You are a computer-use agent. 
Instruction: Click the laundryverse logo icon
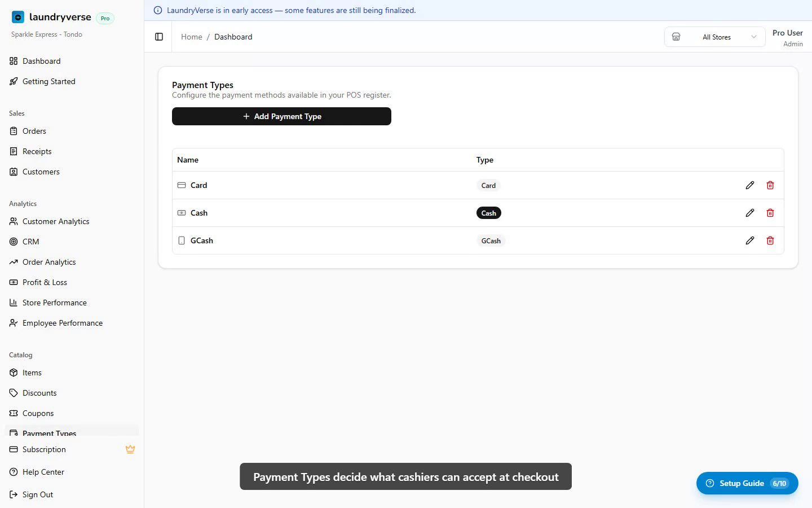[18, 17]
